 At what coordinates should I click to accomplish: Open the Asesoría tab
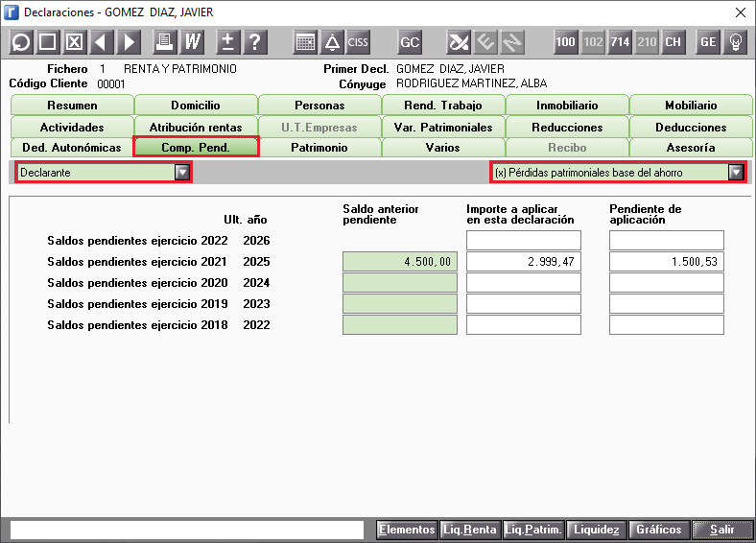point(691,148)
